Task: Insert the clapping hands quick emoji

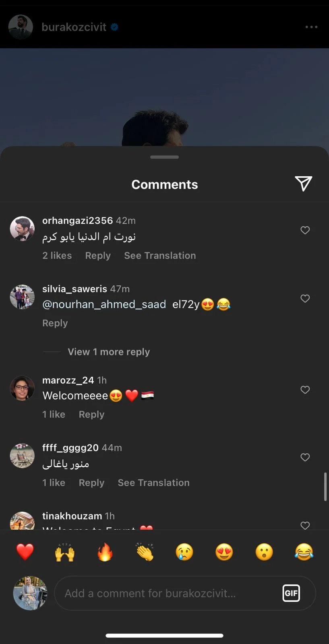Action: click(x=145, y=552)
